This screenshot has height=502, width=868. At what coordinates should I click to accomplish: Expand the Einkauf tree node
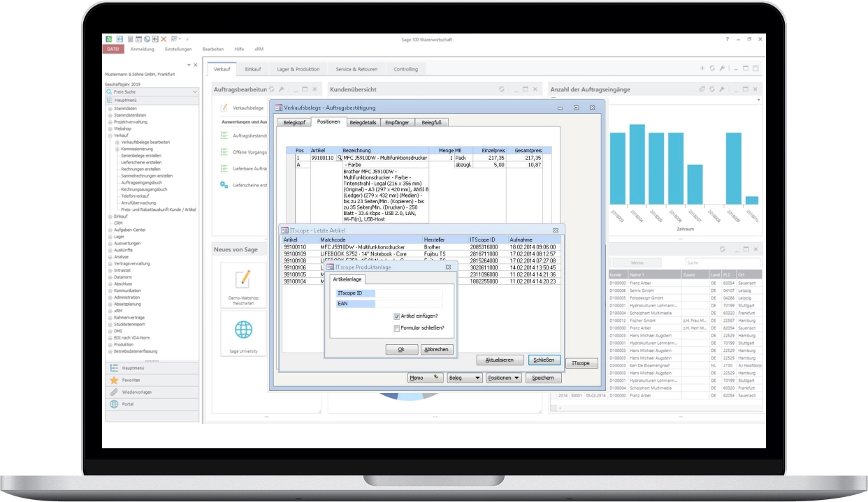[110, 216]
